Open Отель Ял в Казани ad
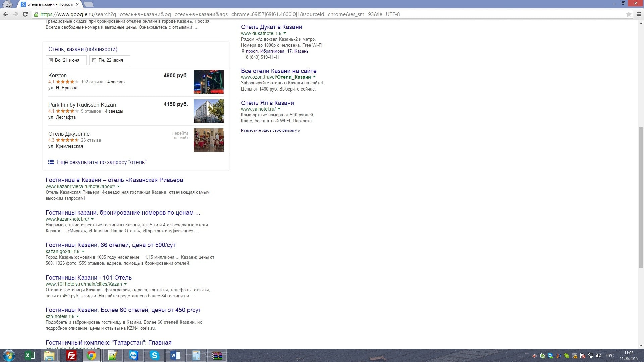The width and height of the screenshot is (644, 362). pyautogui.click(x=267, y=103)
